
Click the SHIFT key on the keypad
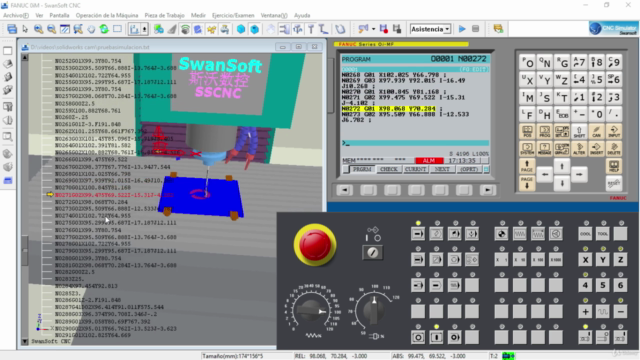tap(579, 131)
